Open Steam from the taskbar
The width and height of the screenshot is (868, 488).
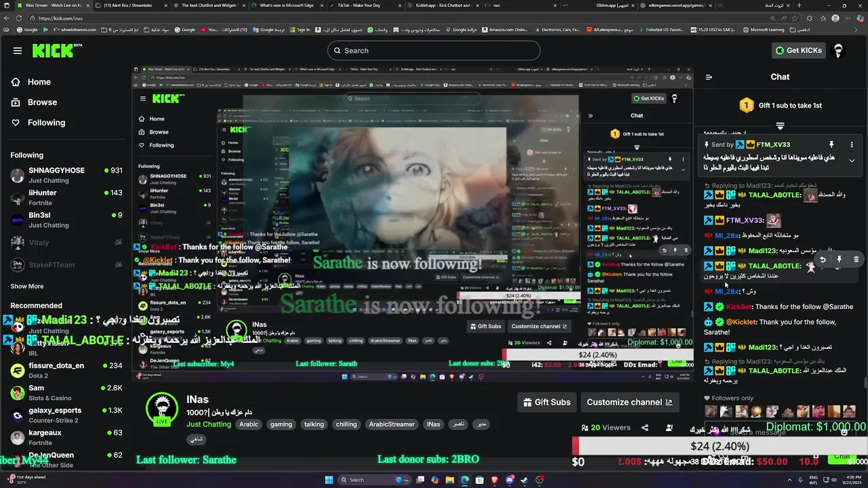click(524, 480)
